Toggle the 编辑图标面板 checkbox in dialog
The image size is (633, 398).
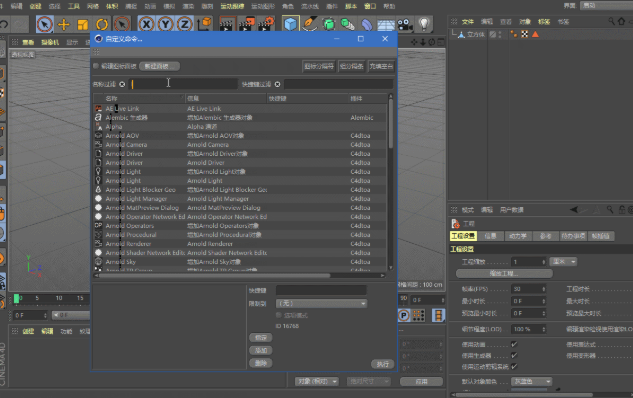pyautogui.click(x=96, y=66)
